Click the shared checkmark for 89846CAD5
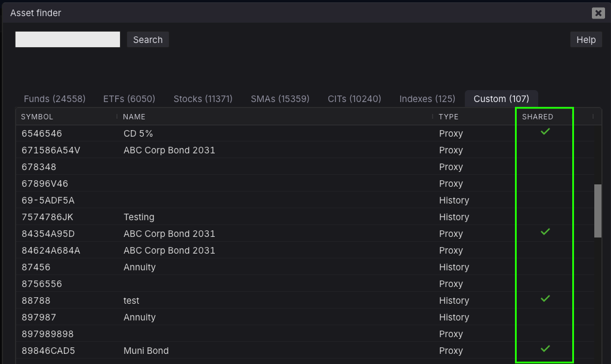The height and width of the screenshot is (364, 611). pos(545,349)
